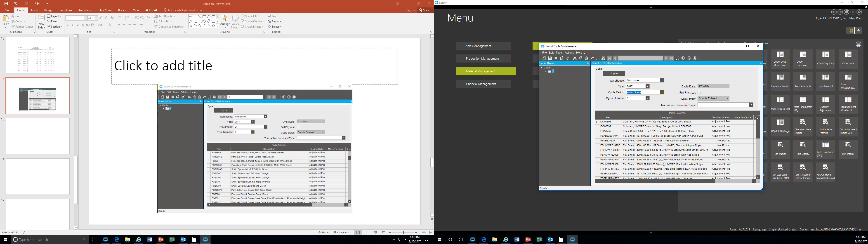
Task: Click Cycle button in Epicor form
Action: (x=614, y=73)
